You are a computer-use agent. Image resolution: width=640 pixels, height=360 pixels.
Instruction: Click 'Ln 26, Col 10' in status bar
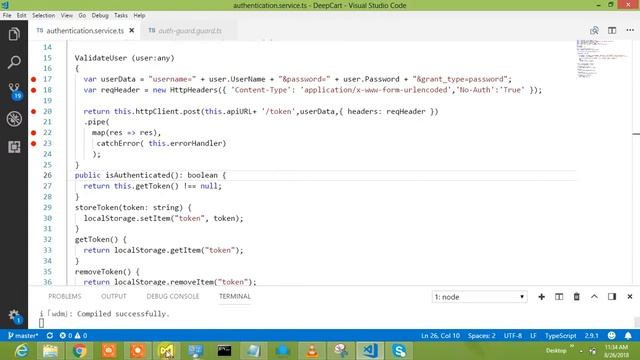point(440,336)
